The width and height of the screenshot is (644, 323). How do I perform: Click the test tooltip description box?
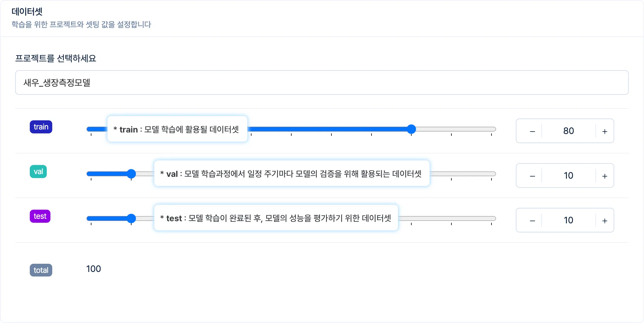tap(276, 218)
